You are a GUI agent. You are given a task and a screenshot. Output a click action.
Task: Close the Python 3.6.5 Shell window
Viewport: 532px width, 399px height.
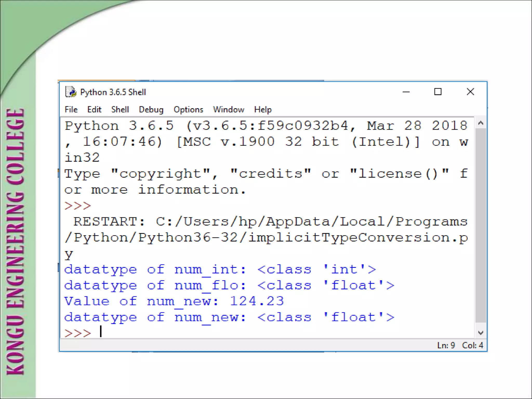[470, 92]
